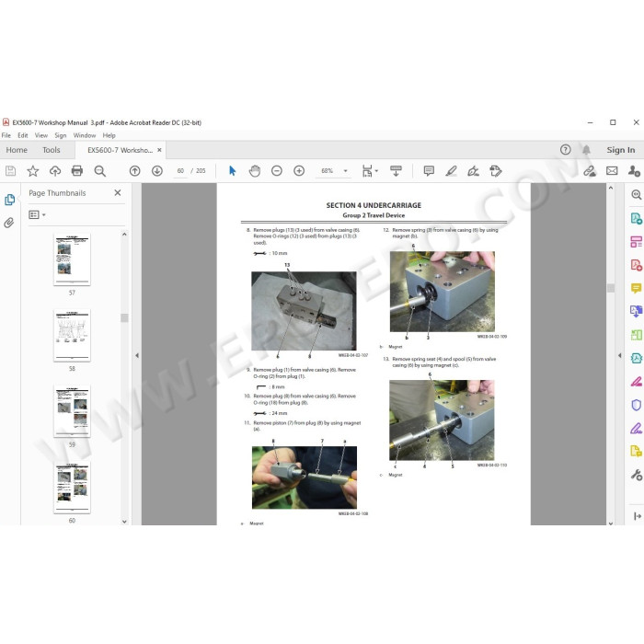This screenshot has width=644, height=644.
Task: Collapse the left navigation pane arrow
Action: tap(137, 356)
